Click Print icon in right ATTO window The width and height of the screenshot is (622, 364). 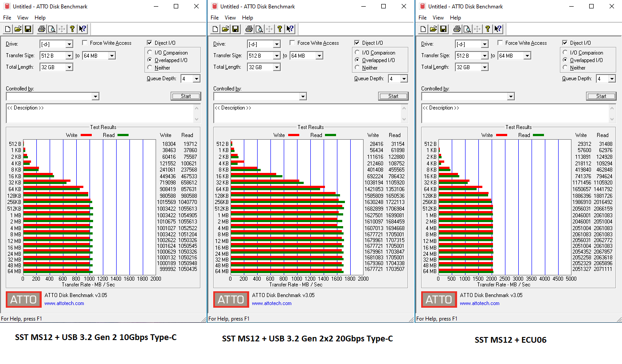pos(457,29)
